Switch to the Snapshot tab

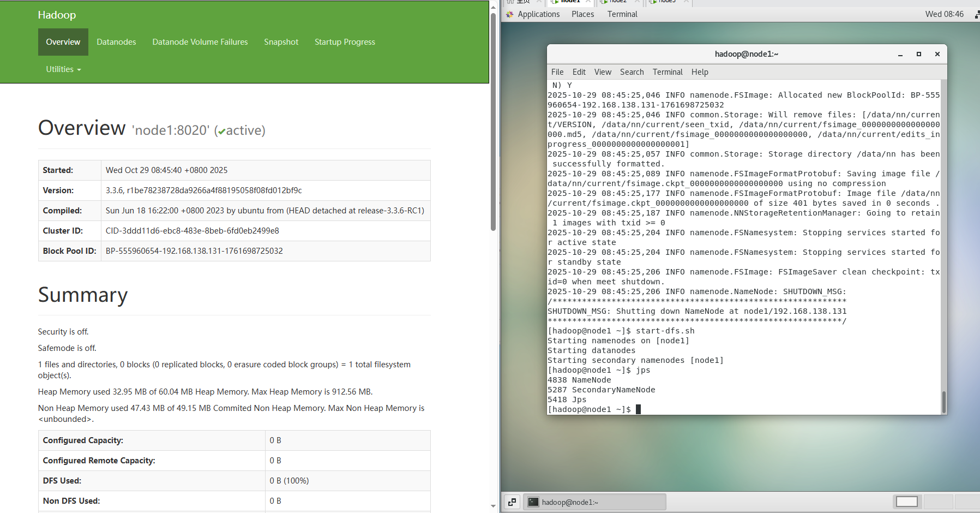click(x=281, y=42)
